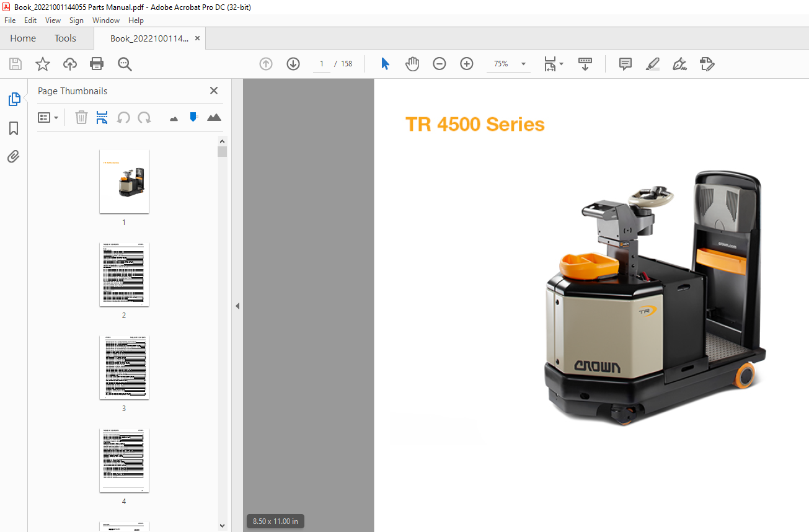Click the 8.50 x 11.00 in page size label

[275, 521]
